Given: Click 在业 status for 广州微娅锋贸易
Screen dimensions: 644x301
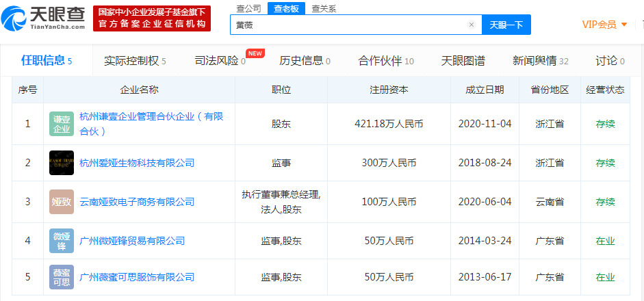Looking at the screenshot, I should tap(606, 241).
